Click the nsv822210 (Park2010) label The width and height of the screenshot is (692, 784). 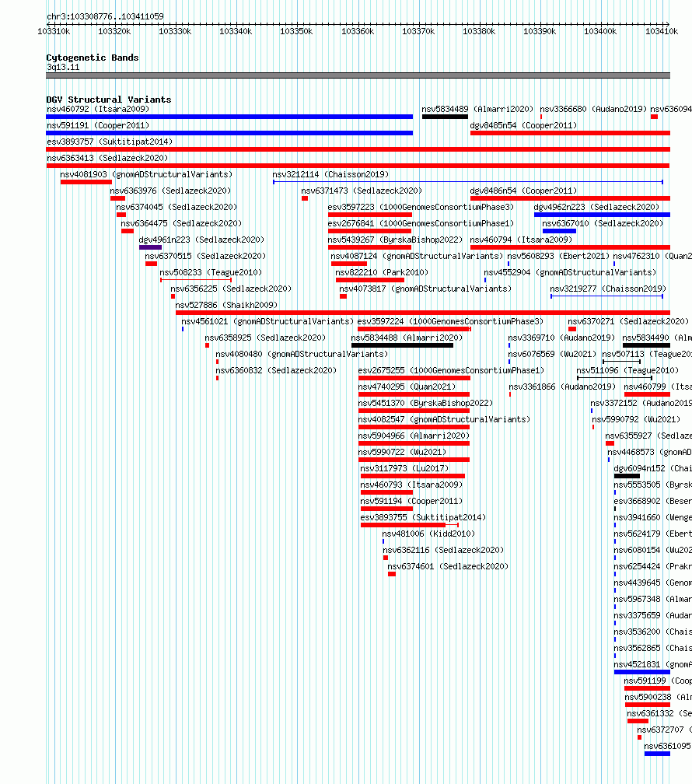(x=382, y=272)
